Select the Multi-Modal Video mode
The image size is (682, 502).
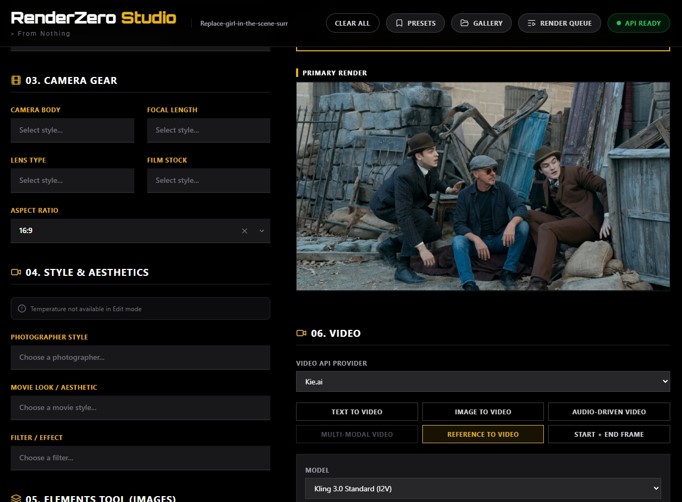(x=357, y=434)
